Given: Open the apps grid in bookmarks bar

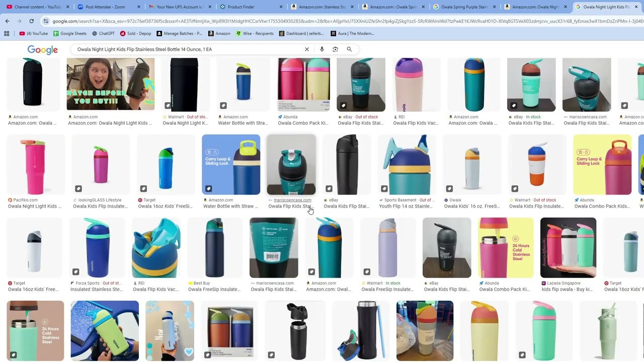Looking at the screenshot, I should [7, 34].
